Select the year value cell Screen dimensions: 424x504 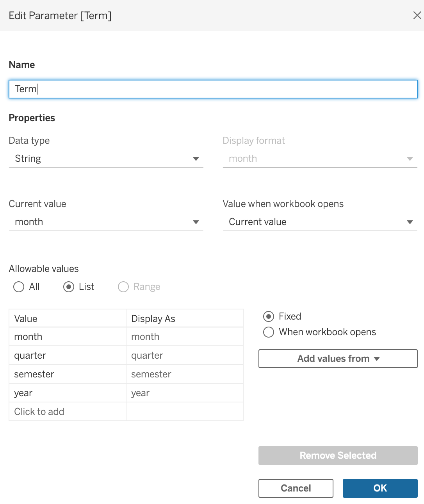click(68, 393)
